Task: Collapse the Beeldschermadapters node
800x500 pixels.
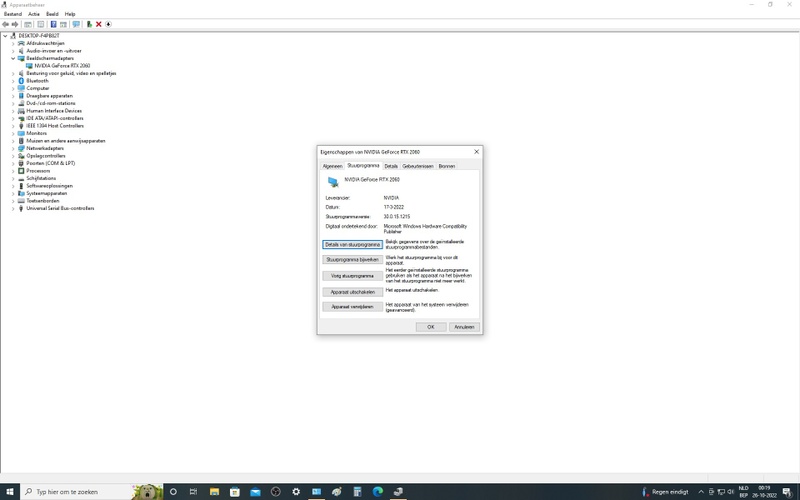Action: click(x=13, y=58)
